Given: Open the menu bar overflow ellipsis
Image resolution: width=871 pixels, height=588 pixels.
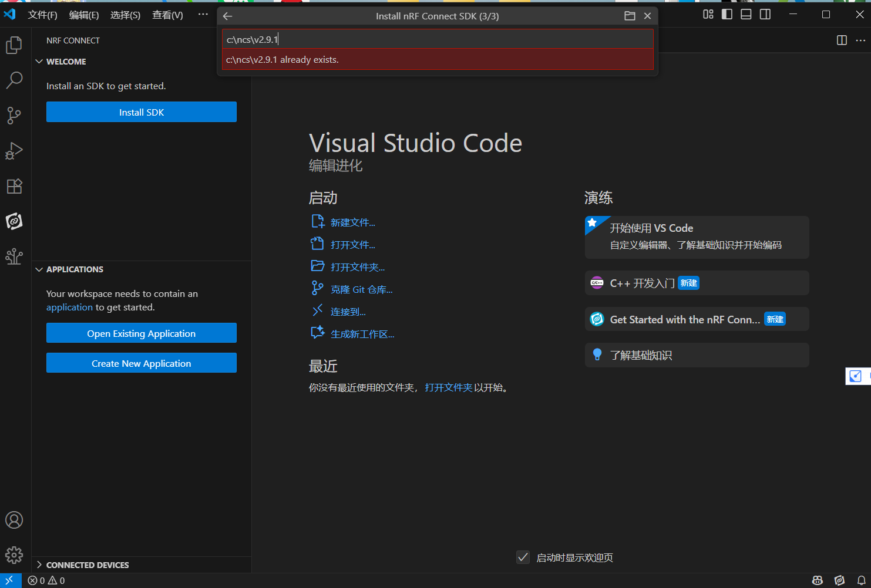Looking at the screenshot, I should pyautogui.click(x=203, y=15).
